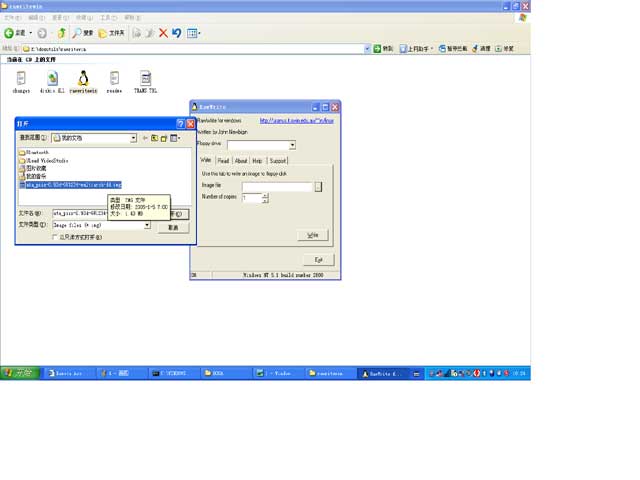Click the red X delete toolbar icon
640x480 pixels.
coord(163,33)
